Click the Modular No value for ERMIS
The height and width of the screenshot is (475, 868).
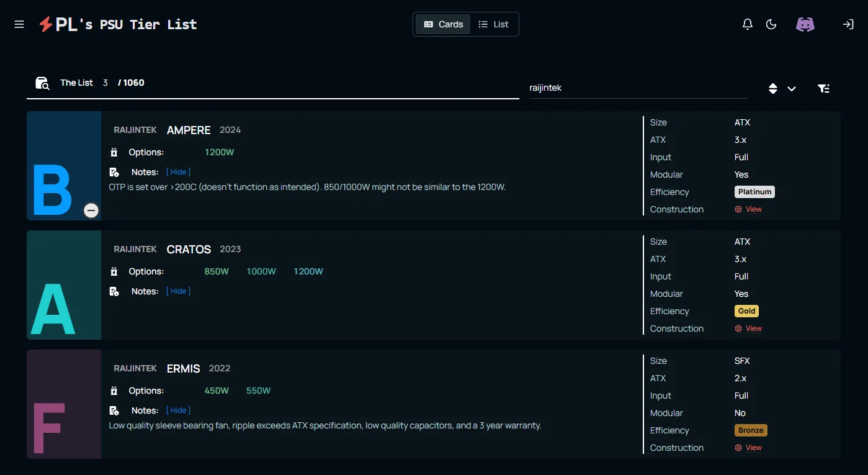(740, 413)
